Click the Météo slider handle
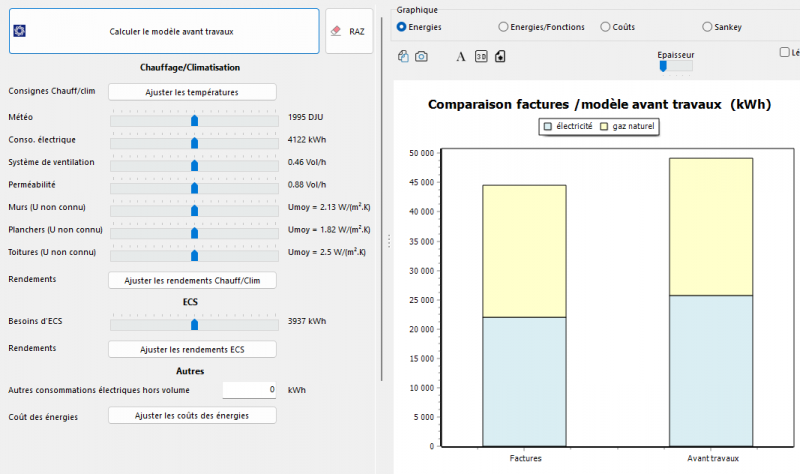The height and width of the screenshot is (474, 800). coord(195,119)
